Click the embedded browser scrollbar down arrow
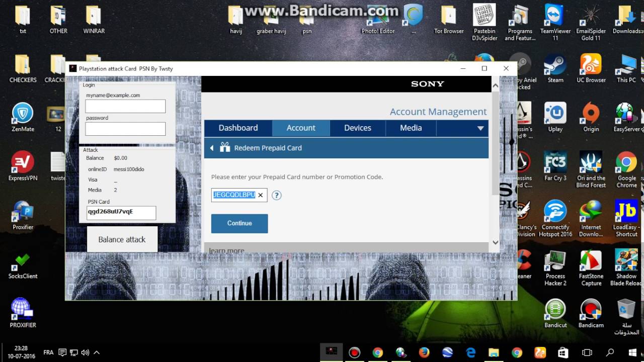644x362 pixels. click(495, 242)
